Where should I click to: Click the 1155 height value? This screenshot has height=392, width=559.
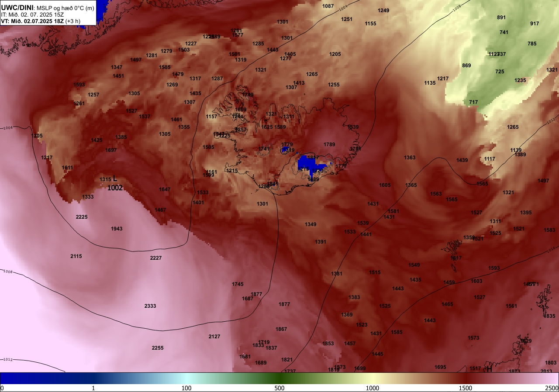(x=370, y=24)
